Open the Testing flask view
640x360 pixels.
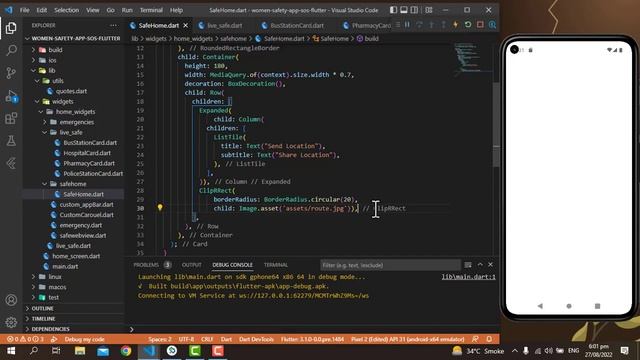coord(11,141)
